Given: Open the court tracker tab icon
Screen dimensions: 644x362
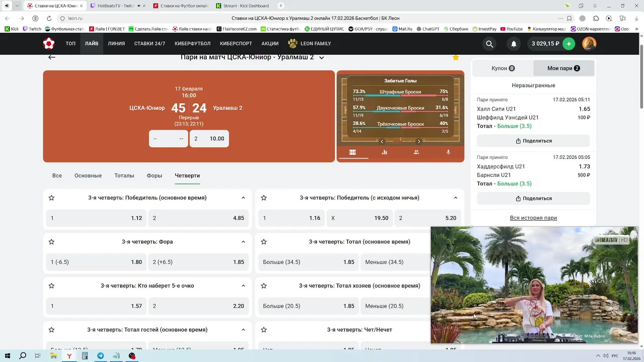Looking at the screenshot, I should point(353,152).
